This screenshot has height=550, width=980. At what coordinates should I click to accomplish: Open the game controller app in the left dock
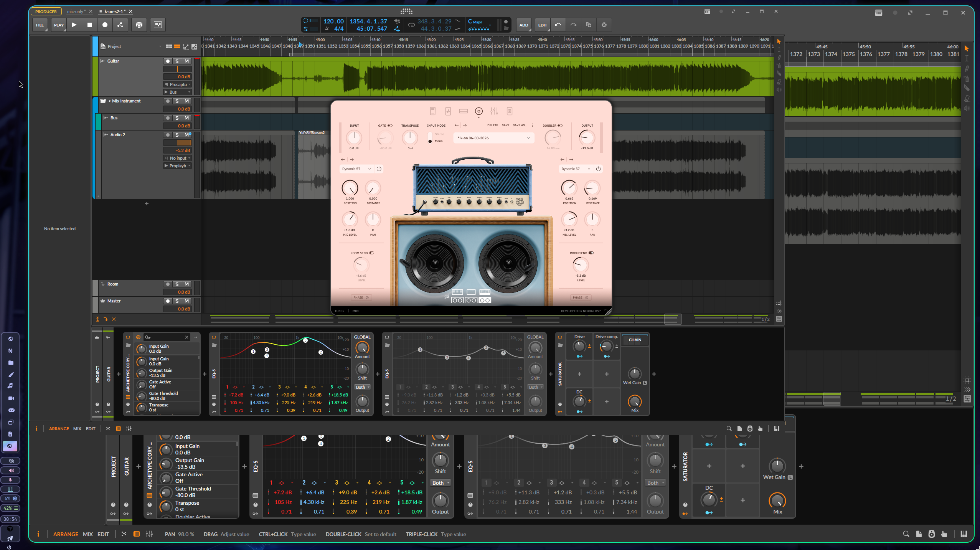(11, 410)
